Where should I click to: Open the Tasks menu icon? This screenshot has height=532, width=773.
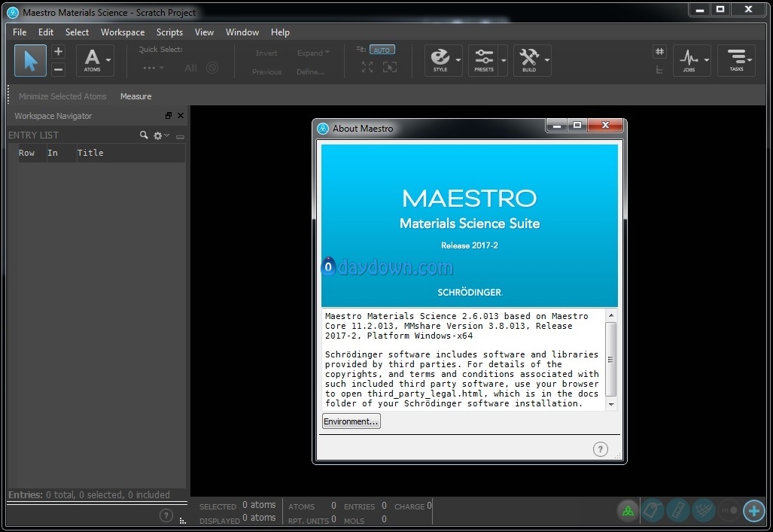[737, 60]
